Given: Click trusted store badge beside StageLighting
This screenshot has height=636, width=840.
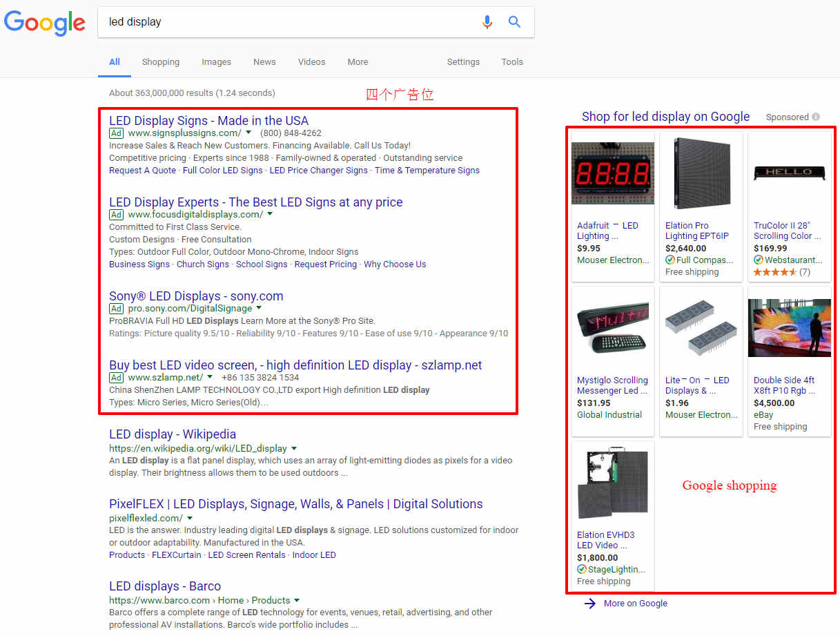Looking at the screenshot, I should 582,570.
